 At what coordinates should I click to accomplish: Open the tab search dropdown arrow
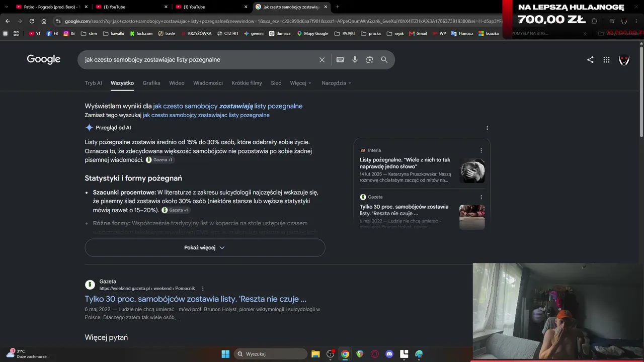(x=7, y=7)
